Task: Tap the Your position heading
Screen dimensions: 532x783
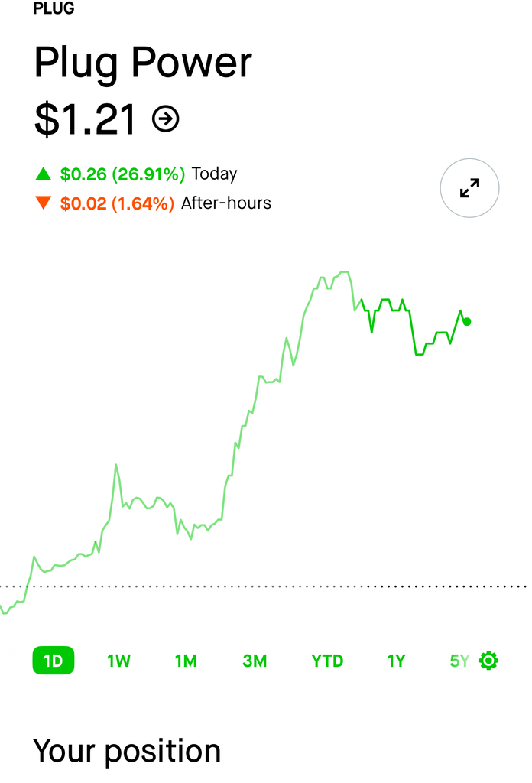Action: (x=127, y=751)
